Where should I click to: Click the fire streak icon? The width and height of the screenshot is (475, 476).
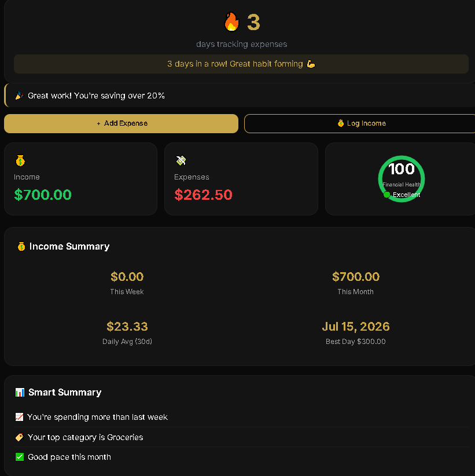(232, 22)
